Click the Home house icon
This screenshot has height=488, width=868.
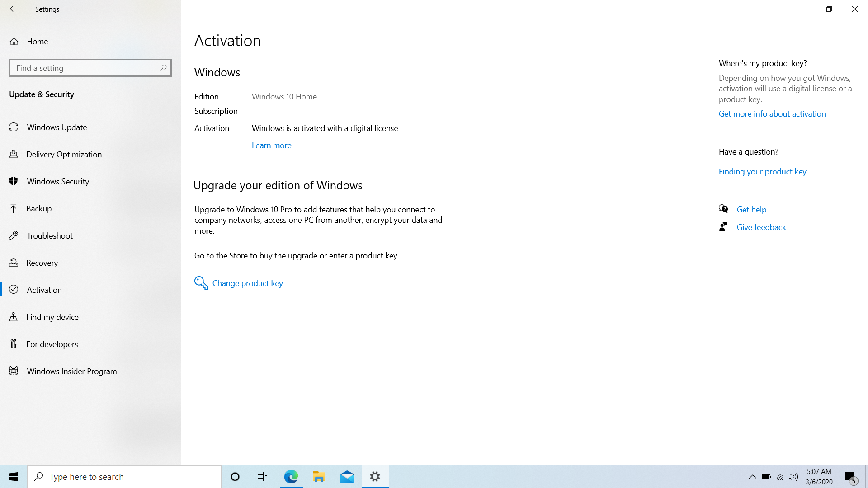(x=14, y=42)
